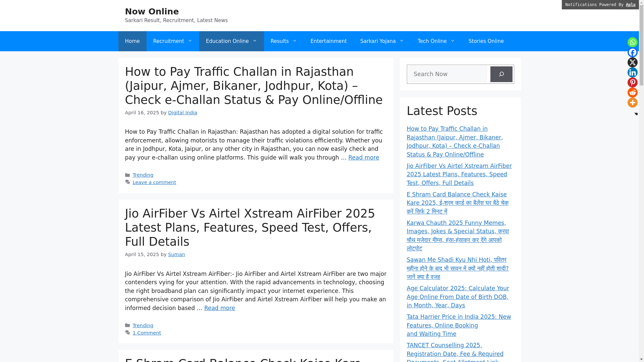Share page on X icon
The height and width of the screenshot is (362, 644).
[x=632, y=62]
